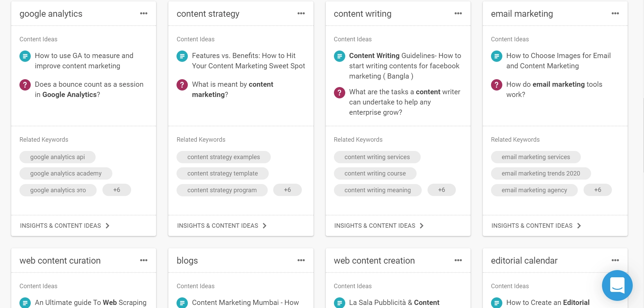This screenshot has width=644, height=308.
Task: Expand the +6 keywords in google analytics card
Action: tap(117, 190)
